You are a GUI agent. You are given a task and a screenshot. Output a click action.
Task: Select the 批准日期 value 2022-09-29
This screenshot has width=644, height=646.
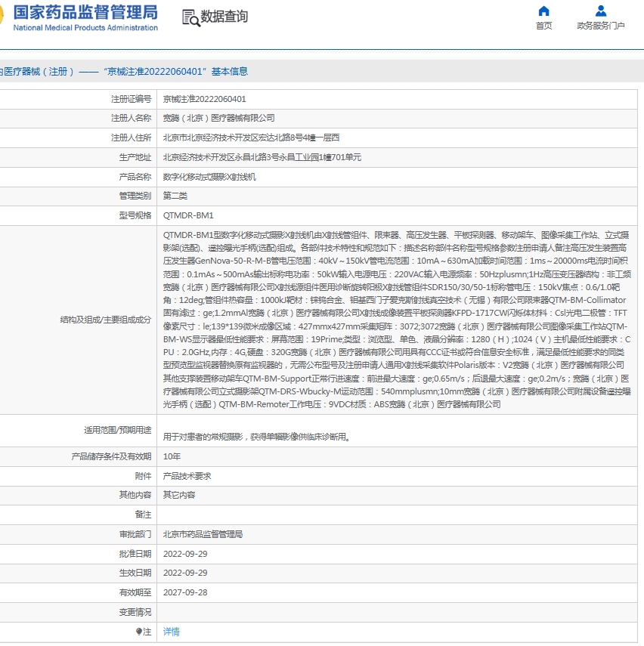click(x=185, y=554)
